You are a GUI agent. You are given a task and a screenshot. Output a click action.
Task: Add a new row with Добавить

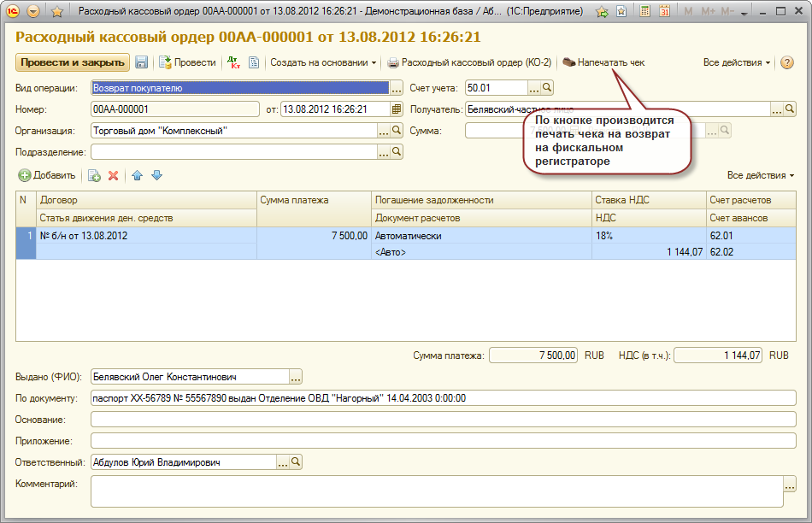tap(48, 175)
